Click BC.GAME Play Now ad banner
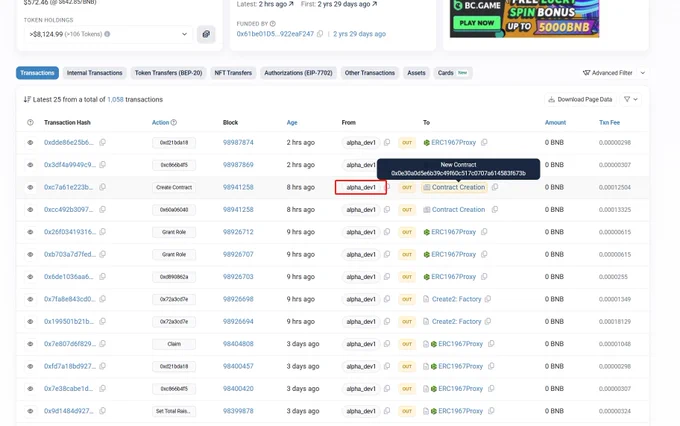This screenshot has height=426, width=680. click(x=524, y=19)
